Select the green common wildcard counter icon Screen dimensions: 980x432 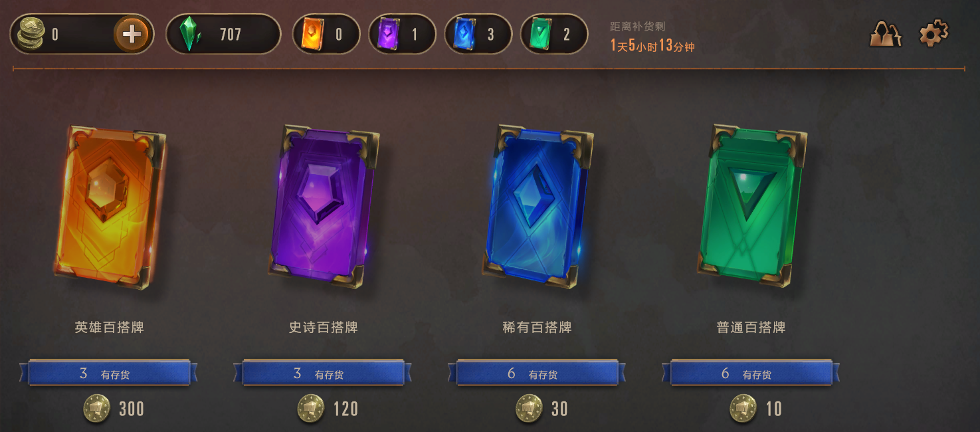point(540,34)
